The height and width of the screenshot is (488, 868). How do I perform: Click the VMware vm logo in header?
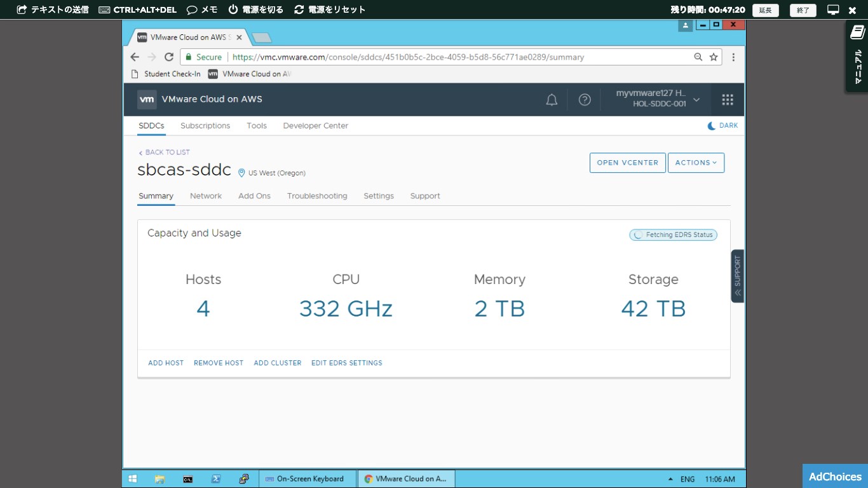click(x=147, y=99)
